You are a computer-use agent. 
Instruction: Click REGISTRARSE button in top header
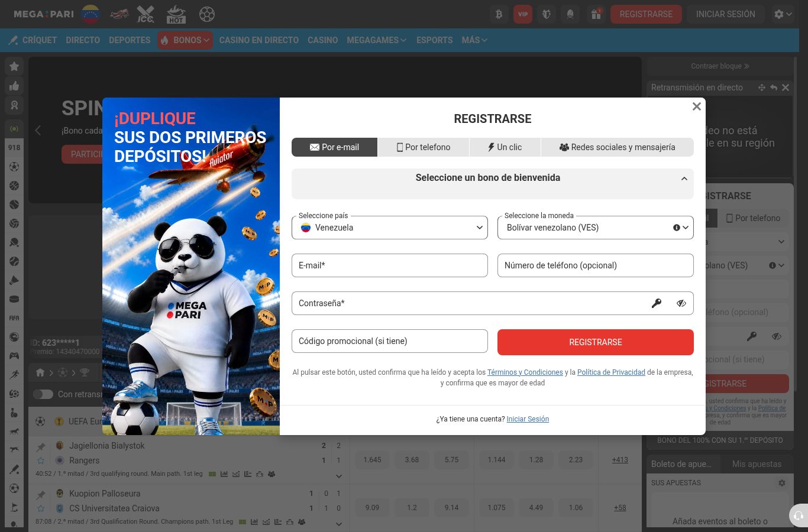(x=646, y=14)
